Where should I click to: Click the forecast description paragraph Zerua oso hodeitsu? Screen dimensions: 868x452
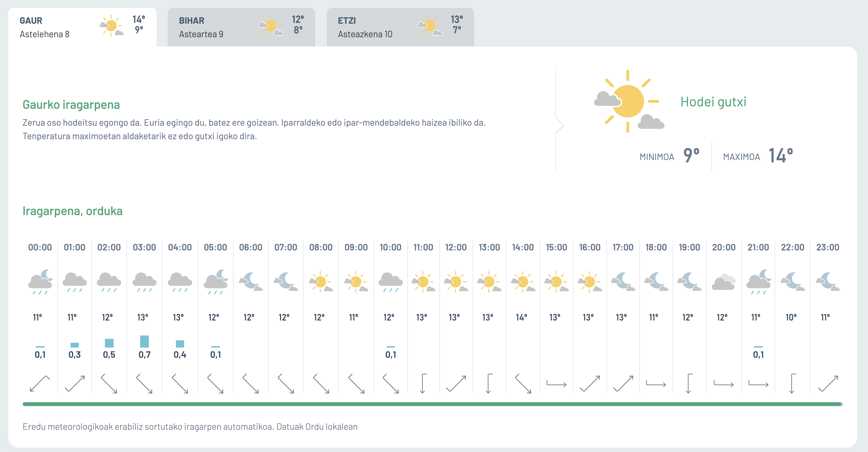click(254, 129)
